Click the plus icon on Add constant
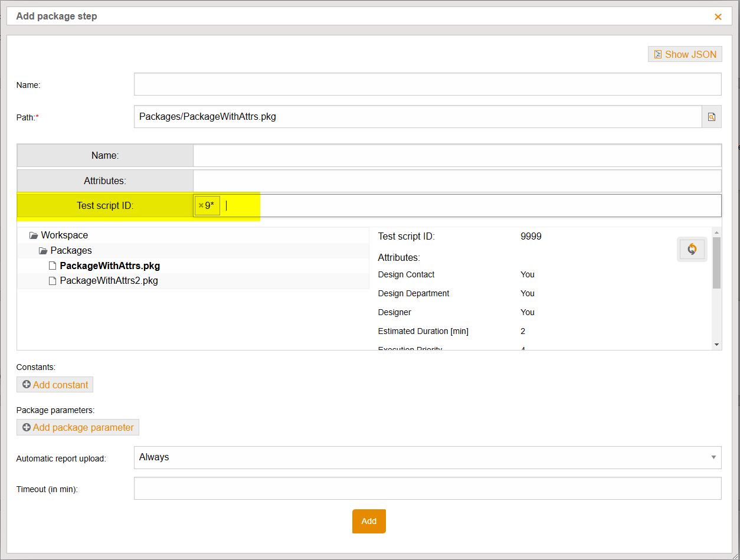 click(x=28, y=384)
